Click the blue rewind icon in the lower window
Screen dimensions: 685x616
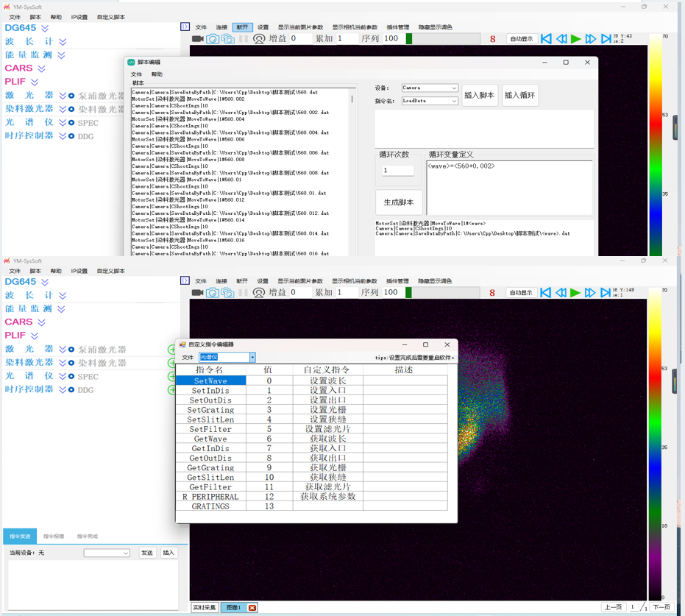click(x=561, y=293)
